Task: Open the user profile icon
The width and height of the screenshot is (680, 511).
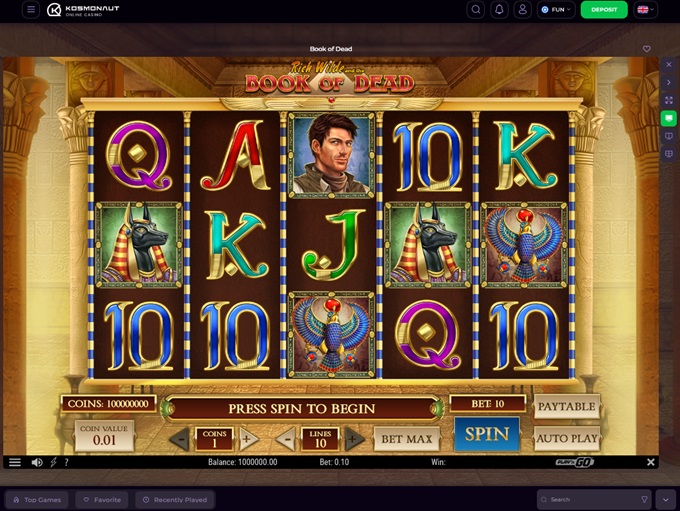Action: point(523,10)
